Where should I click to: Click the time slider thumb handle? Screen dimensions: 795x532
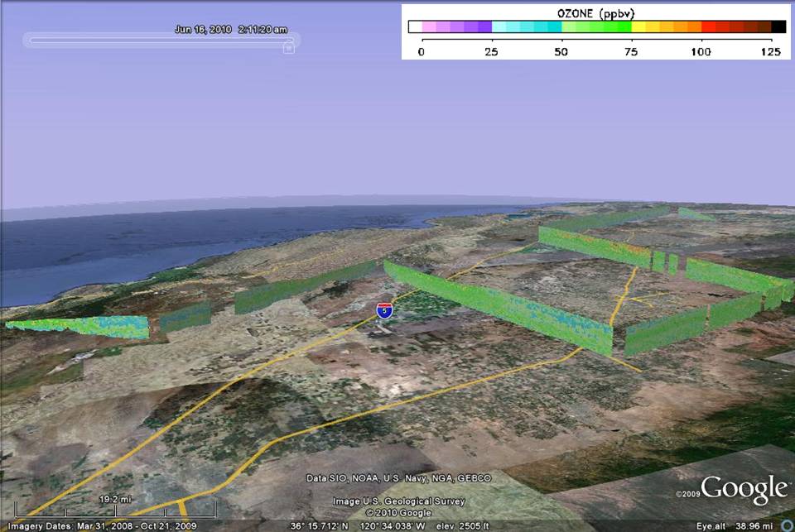point(288,48)
